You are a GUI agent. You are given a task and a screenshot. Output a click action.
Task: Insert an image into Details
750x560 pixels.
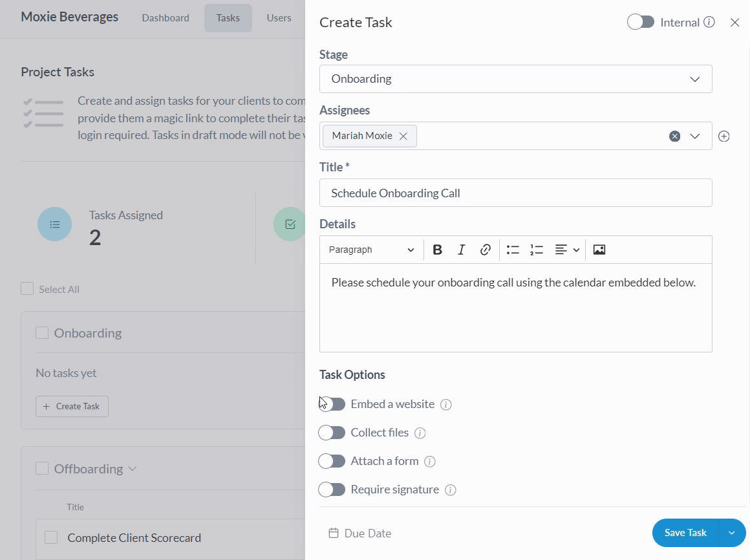click(x=599, y=250)
